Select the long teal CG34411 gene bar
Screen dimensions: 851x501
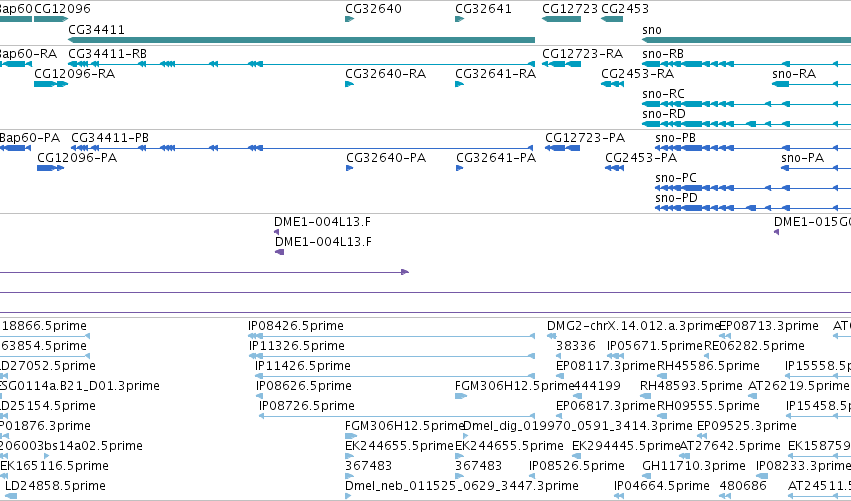pyautogui.click(x=301, y=40)
